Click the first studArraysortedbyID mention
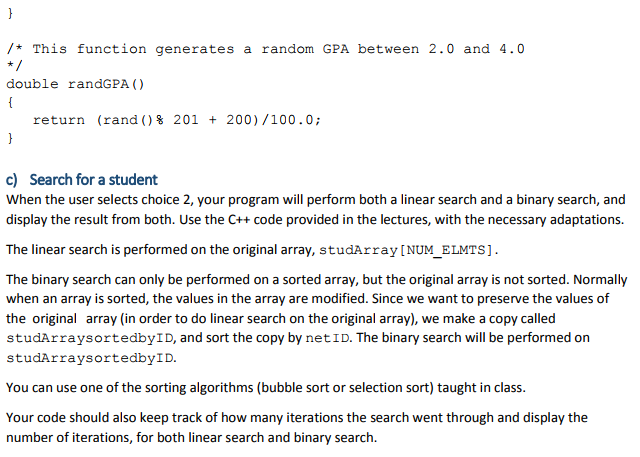Image resolution: width=640 pixels, height=457 pixels. pyautogui.click(x=90, y=338)
